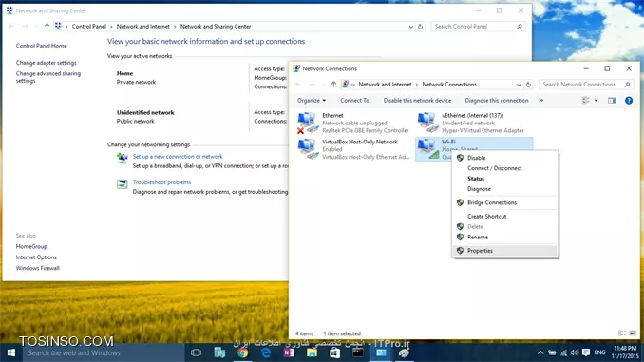This screenshot has width=644, height=362.
Task: Click the Control Panel breadcrumb
Action: pos(88,27)
